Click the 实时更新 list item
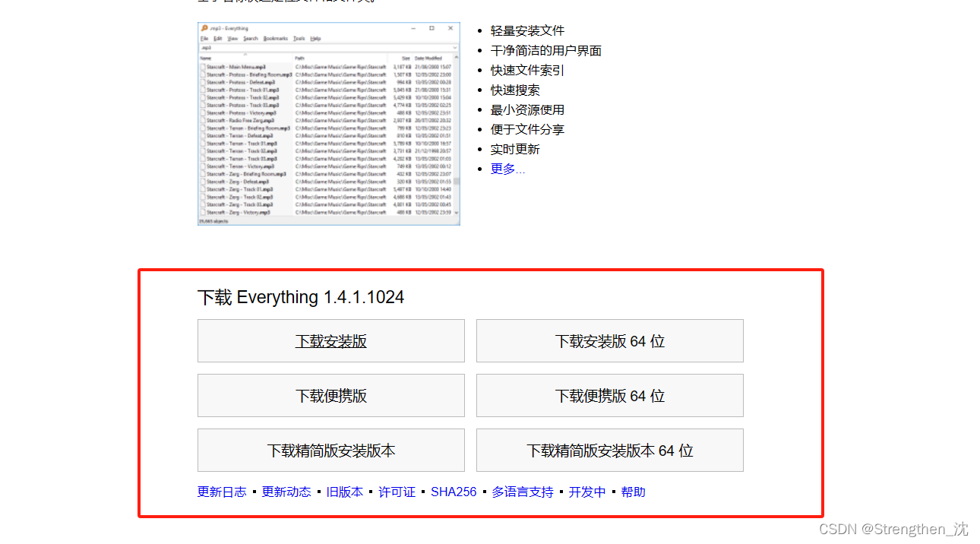Image resolution: width=980 pixels, height=544 pixels. click(x=515, y=149)
